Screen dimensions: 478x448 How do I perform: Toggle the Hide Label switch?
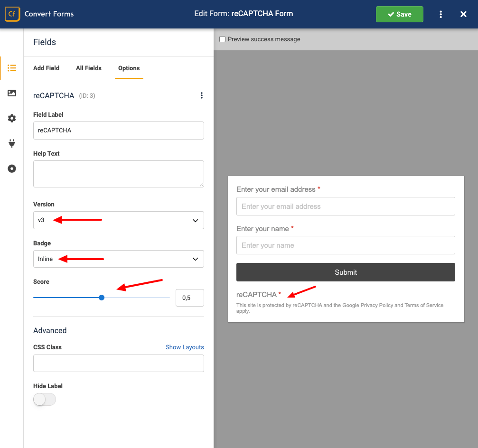(45, 399)
